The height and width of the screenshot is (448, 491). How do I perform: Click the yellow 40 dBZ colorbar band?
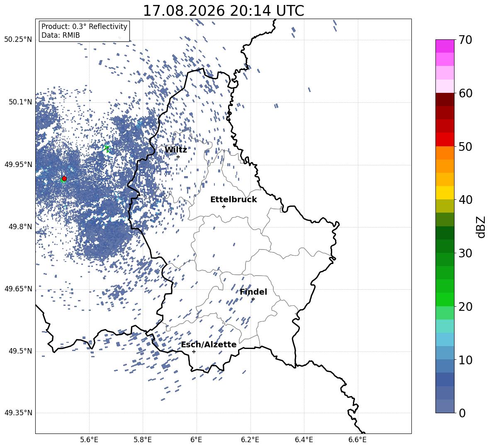tap(445, 193)
